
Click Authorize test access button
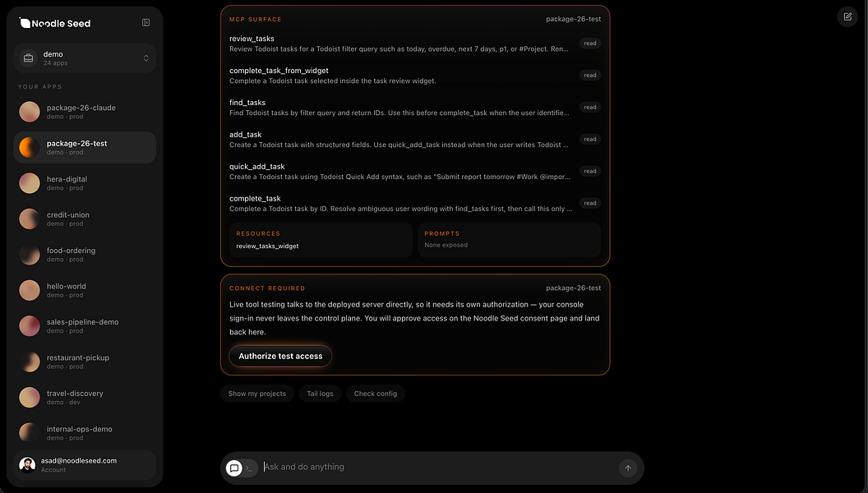coord(280,356)
